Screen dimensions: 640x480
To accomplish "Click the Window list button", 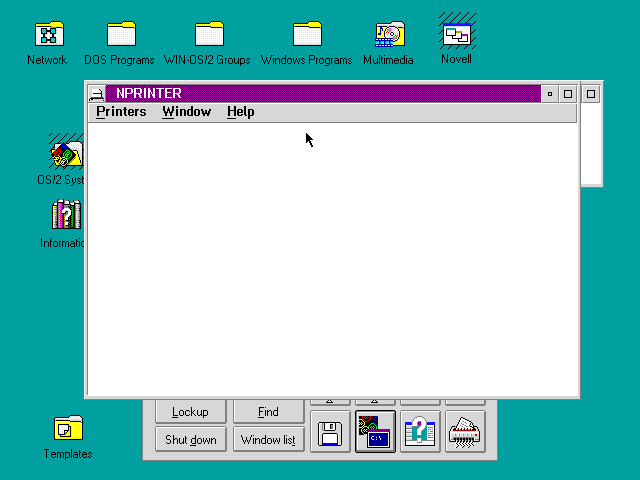I will click(x=269, y=440).
